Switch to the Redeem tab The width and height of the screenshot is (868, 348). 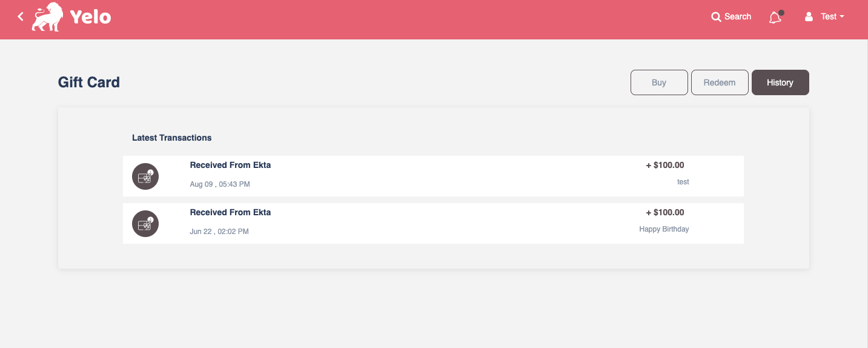(720, 82)
